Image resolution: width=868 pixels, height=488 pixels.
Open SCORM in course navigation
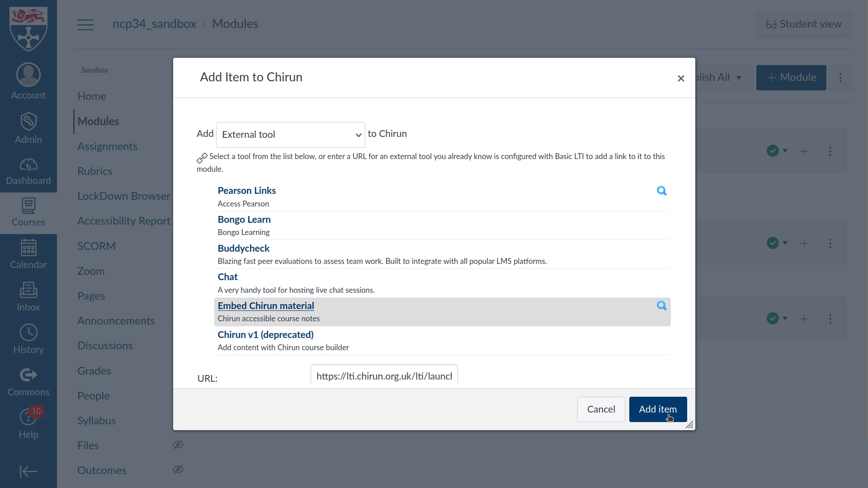coord(96,246)
